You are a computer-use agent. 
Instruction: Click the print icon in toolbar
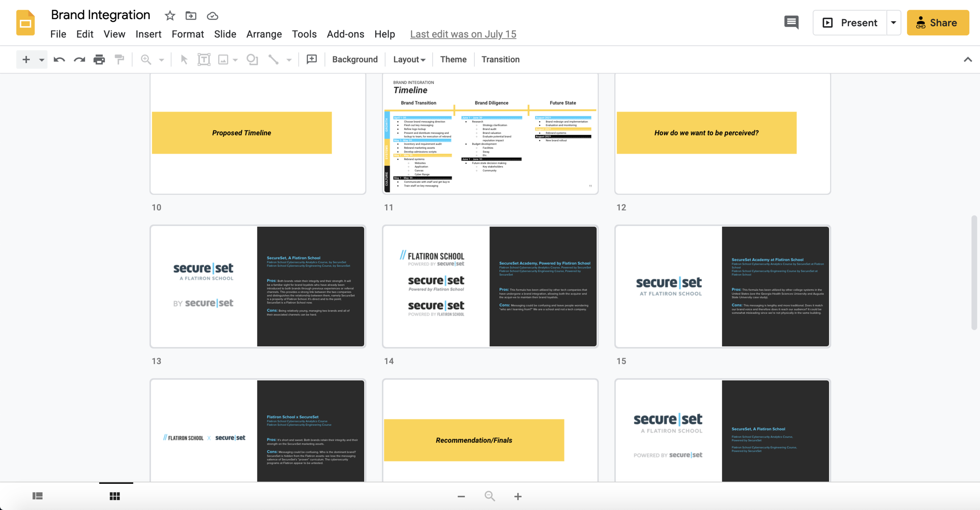[x=99, y=60]
